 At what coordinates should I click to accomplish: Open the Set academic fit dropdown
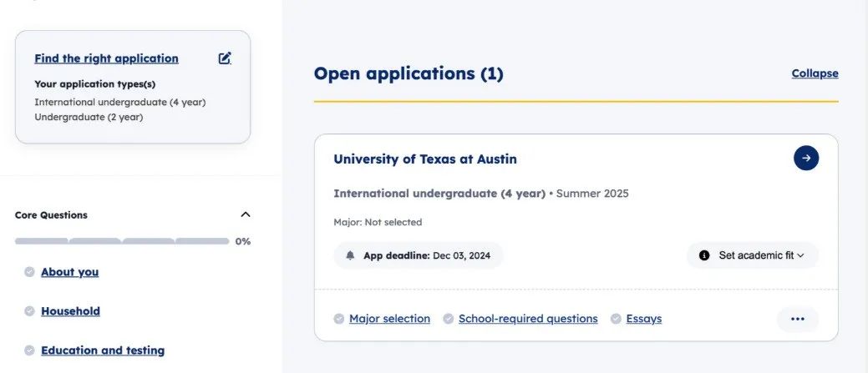753,255
